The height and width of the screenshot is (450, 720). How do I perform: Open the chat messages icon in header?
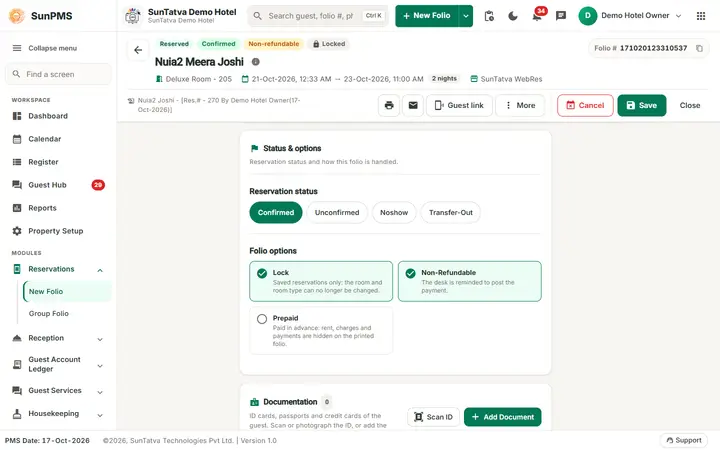pos(561,16)
